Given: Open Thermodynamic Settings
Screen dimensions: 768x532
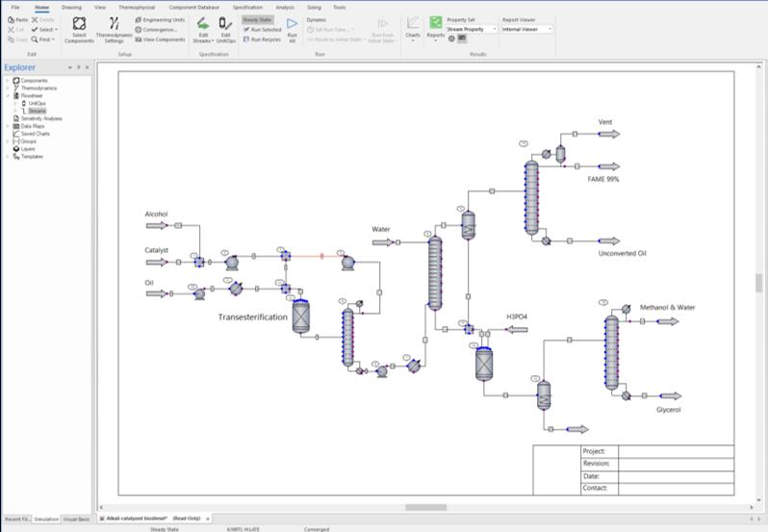Looking at the screenshot, I should 114,30.
